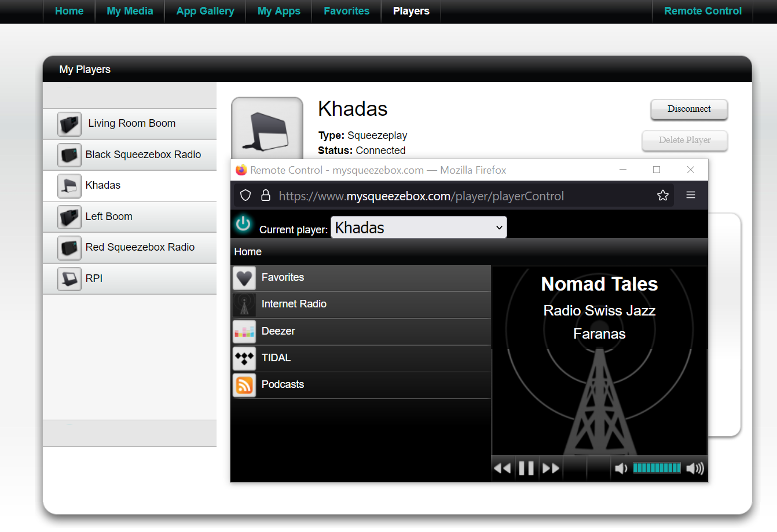Click the Disconnect button
The height and width of the screenshot is (532, 777).
coord(689,109)
